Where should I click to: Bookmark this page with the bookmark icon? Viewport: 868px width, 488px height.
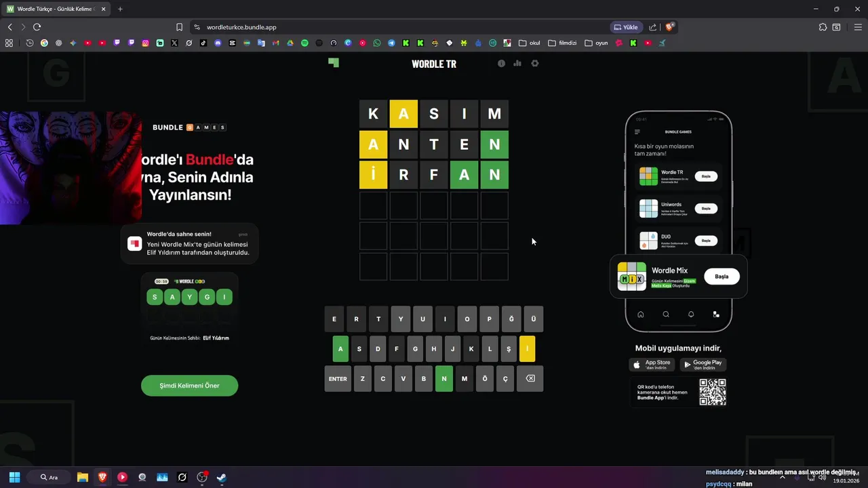pyautogui.click(x=179, y=27)
